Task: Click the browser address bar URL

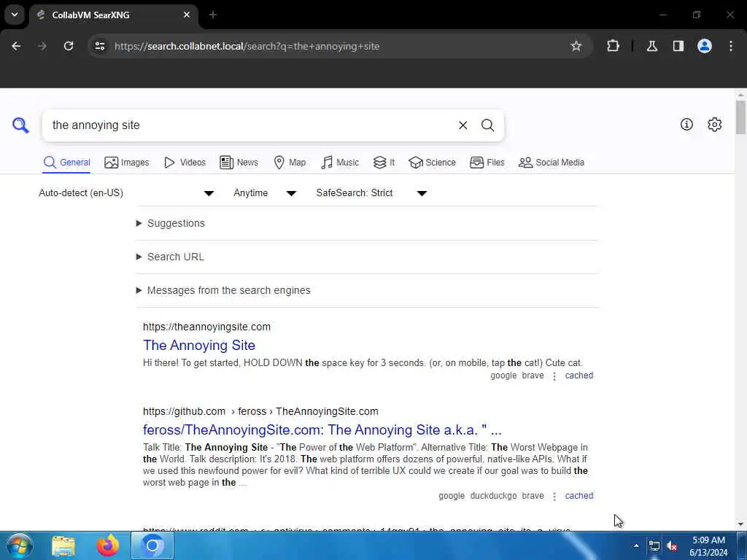Action: (x=247, y=46)
